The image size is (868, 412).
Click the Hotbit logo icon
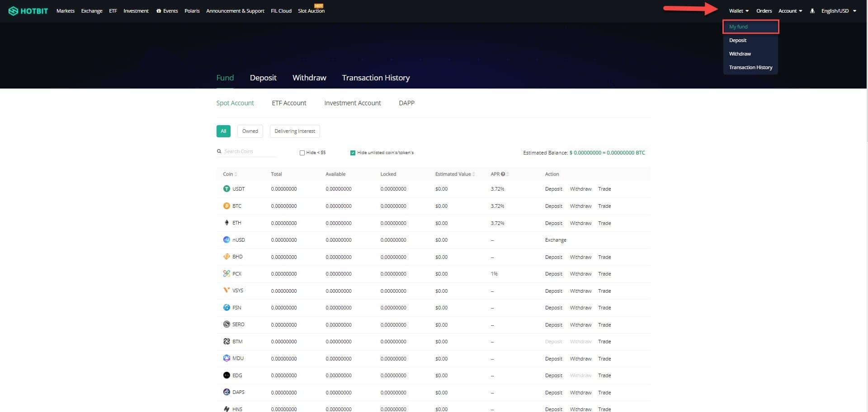(x=13, y=11)
